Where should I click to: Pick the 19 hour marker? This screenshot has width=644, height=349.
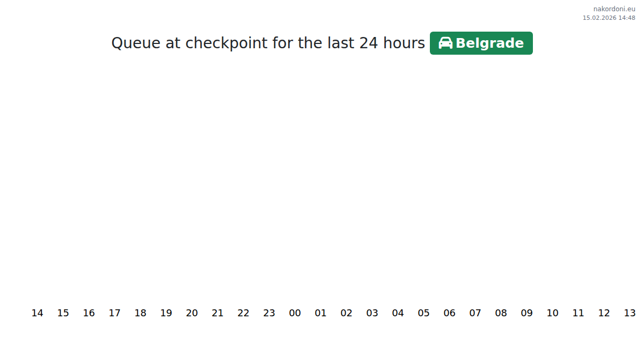[x=166, y=313]
